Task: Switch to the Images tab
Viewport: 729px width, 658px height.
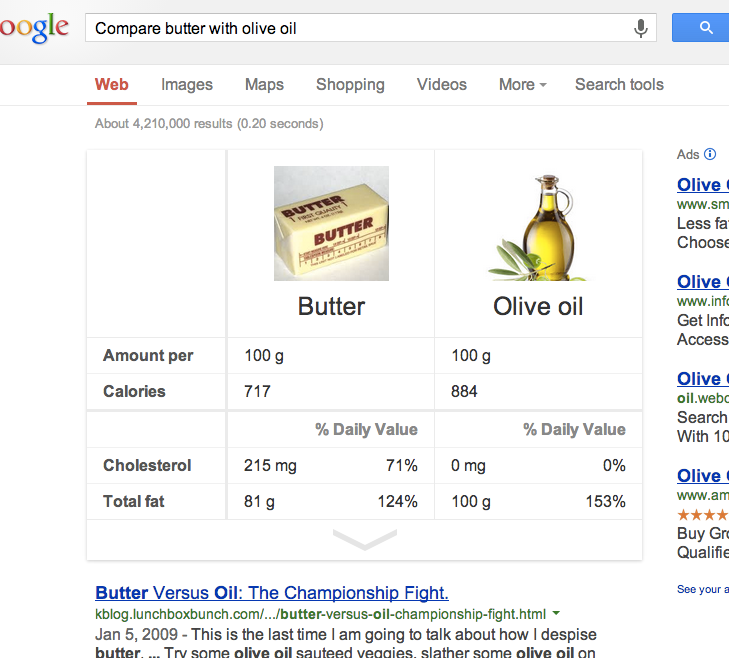Action: coord(187,85)
